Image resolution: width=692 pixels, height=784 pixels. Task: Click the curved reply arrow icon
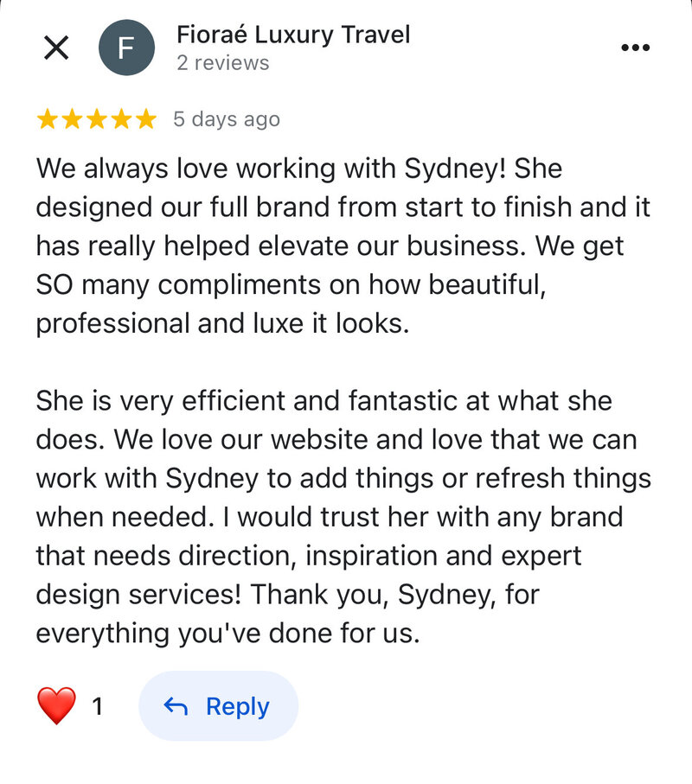[x=176, y=707]
